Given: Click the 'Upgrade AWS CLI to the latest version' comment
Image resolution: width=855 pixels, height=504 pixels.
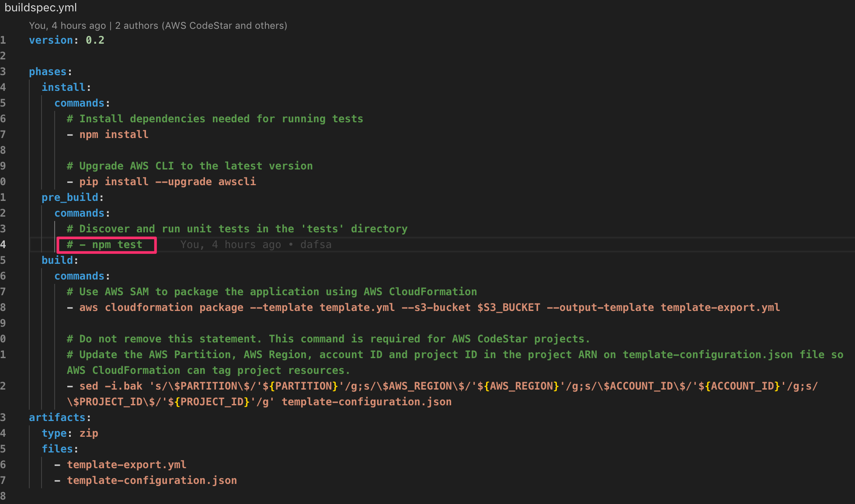Looking at the screenshot, I should (190, 166).
